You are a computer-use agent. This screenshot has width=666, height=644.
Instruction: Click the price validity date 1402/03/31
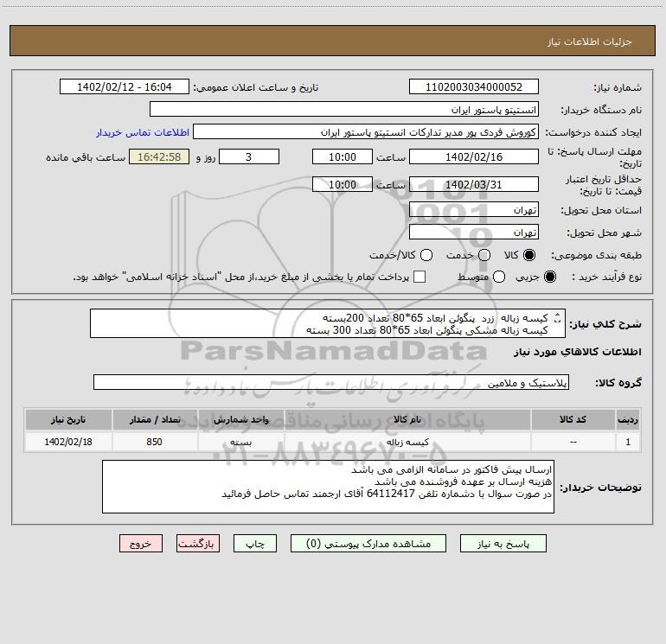(x=474, y=184)
